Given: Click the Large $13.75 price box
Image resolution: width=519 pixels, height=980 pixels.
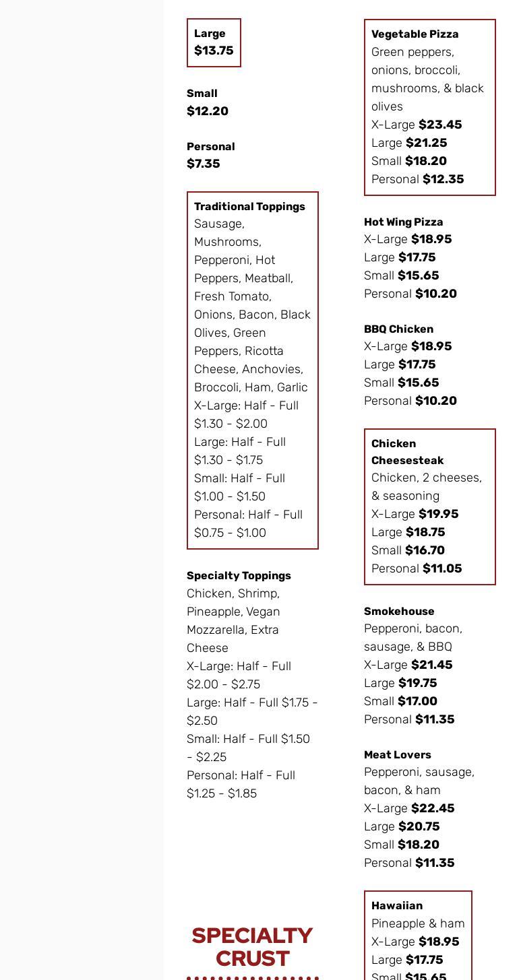Looking at the screenshot, I should tap(213, 42).
